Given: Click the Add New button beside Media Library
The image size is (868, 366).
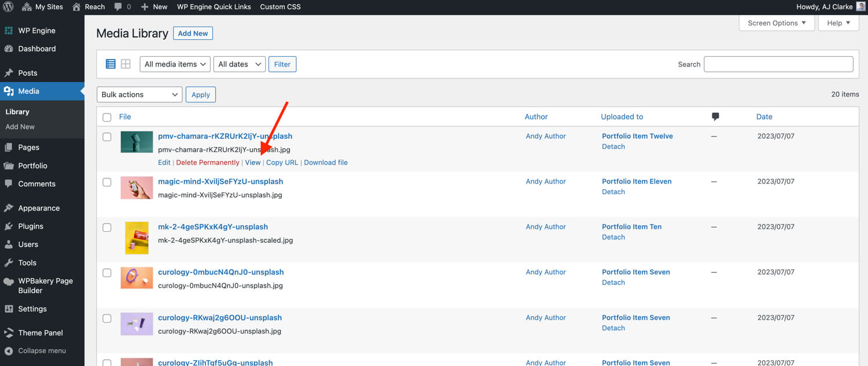Looking at the screenshot, I should coord(193,34).
